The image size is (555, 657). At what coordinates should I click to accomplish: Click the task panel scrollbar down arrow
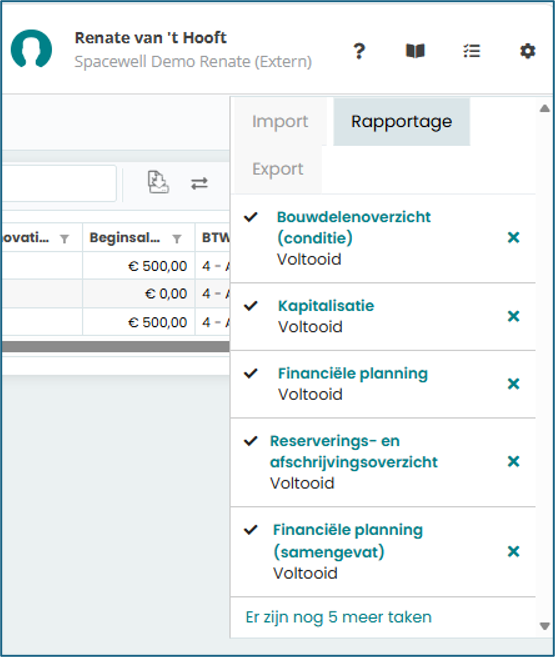coord(545,626)
